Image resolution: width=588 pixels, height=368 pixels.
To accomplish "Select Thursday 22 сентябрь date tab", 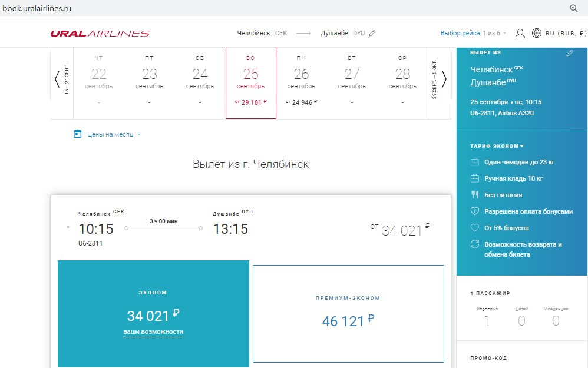I will click(98, 83).
